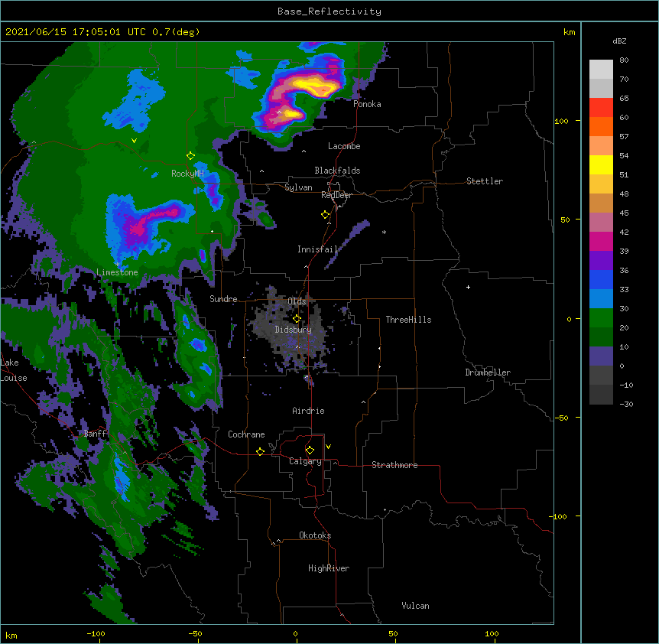
Task: Click the Lake Louise label
Action: point(14,370)
